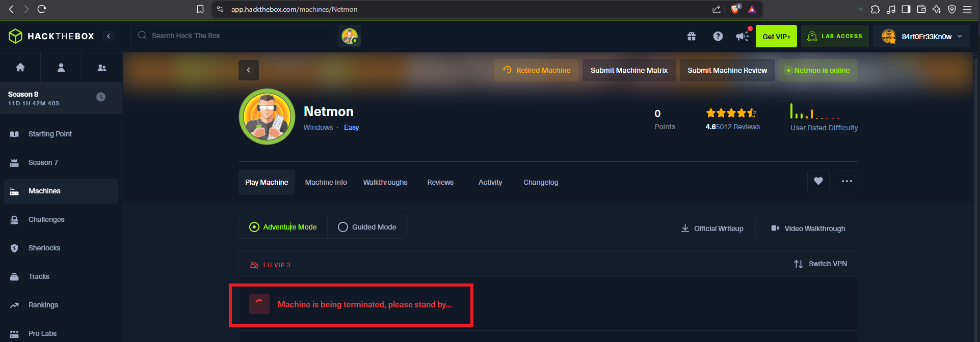This screenshot has height=342, width=980.
Task: Click the bookmark icon beside the address bar
Action: coord(200,9)
